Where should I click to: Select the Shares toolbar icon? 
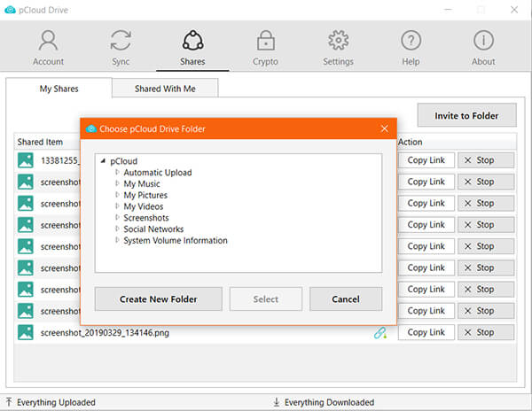coord(192,41)
